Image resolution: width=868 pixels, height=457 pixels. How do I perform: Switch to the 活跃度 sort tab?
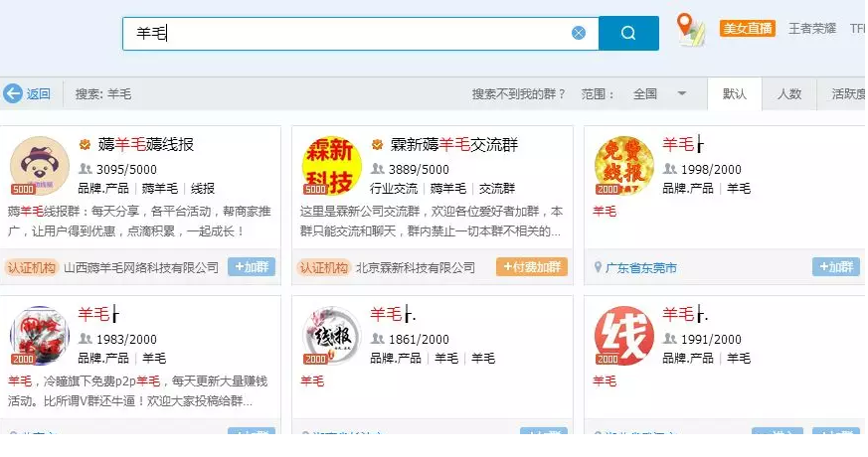(x=847, y=94)
